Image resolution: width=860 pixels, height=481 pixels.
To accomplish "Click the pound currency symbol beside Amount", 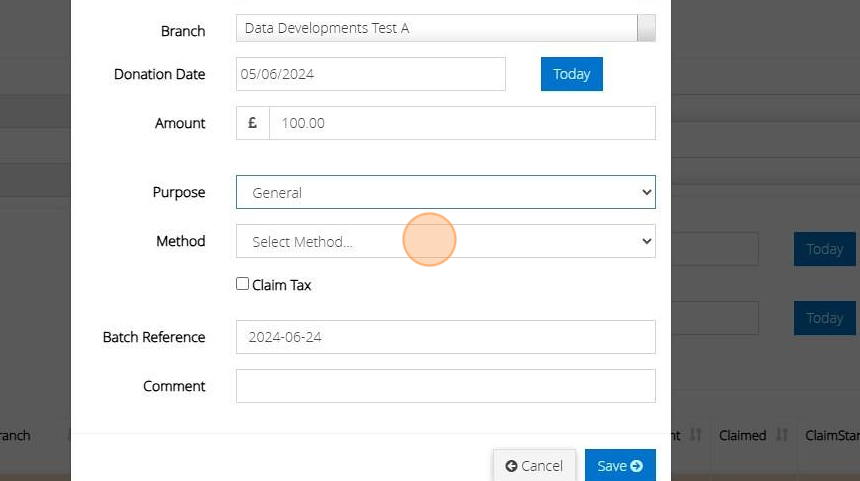I will tap(252, 123).
